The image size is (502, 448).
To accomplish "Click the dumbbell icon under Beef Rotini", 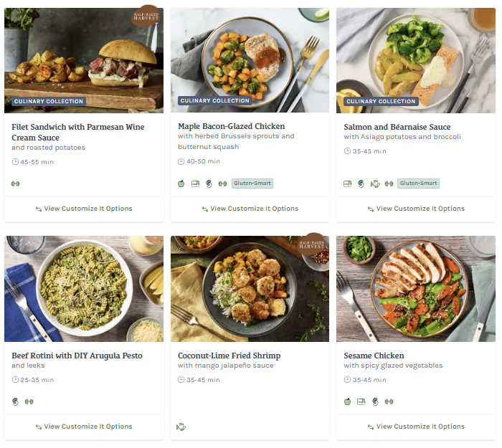I will tap(29, 401).
